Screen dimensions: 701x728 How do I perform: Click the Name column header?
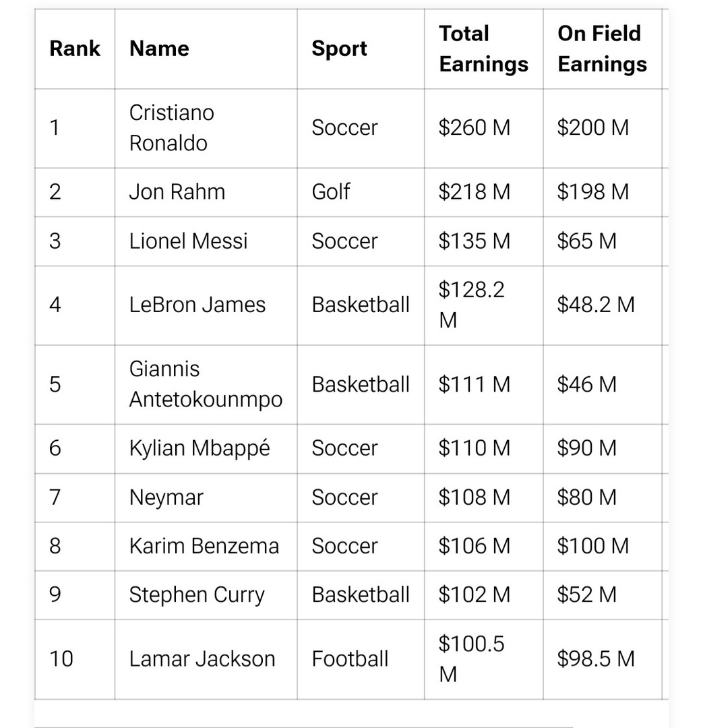click(x=159, y=49)
